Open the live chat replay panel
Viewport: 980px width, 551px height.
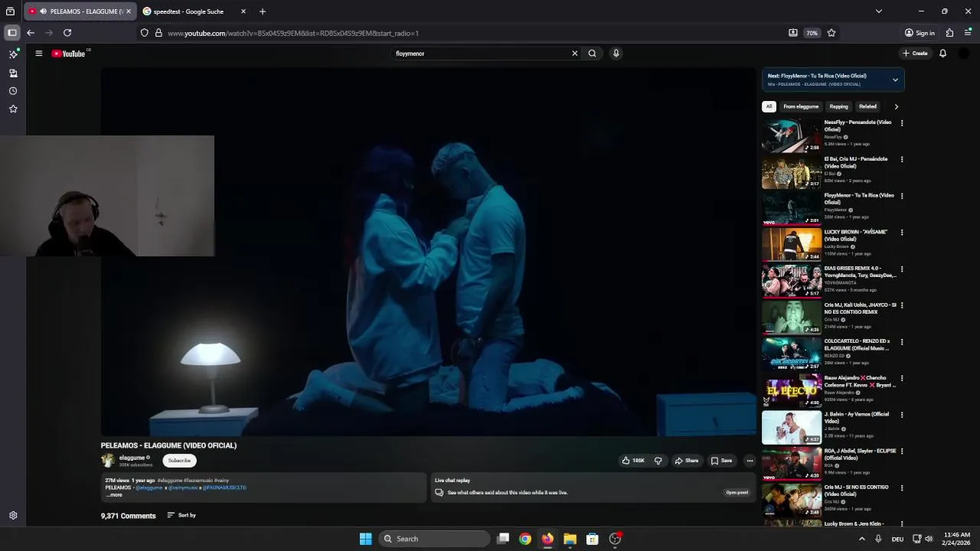(x=737, y=493)
